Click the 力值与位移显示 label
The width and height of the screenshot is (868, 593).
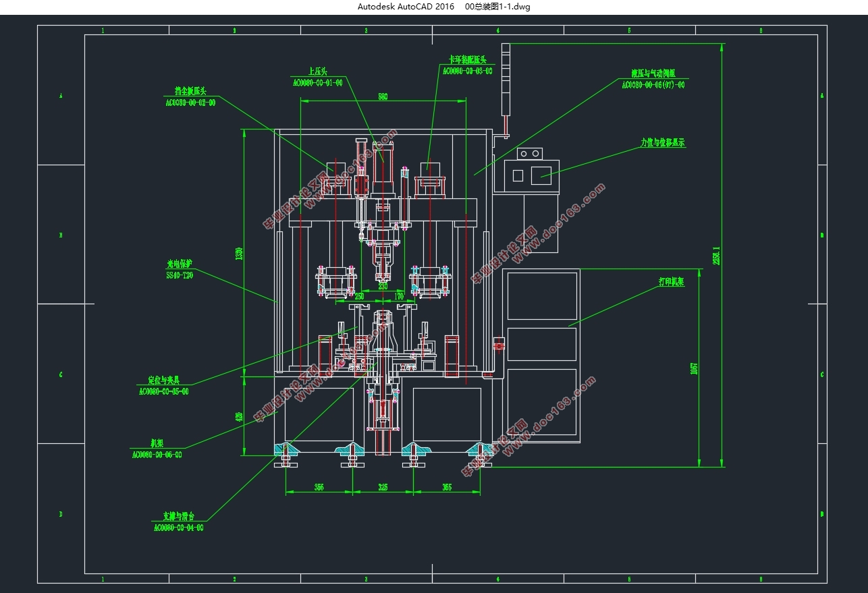(663, 143)
